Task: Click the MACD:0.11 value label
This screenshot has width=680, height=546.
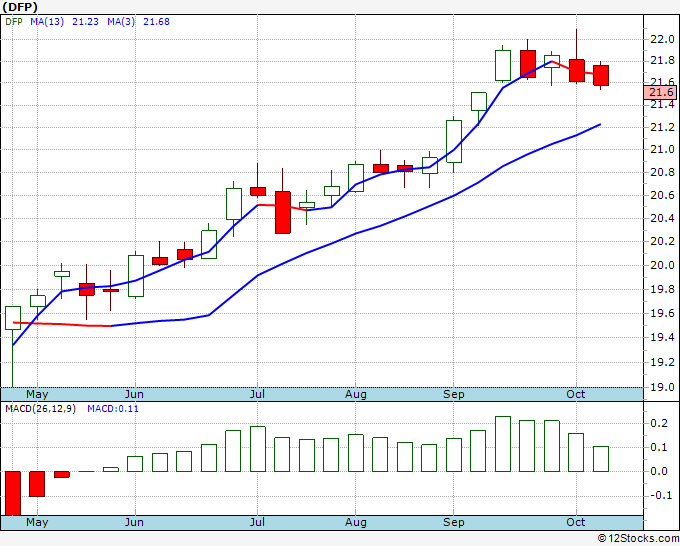Action: [113, 409]
